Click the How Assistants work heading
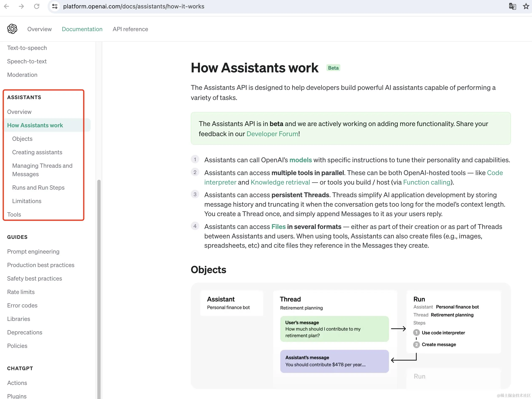The height and width of the screenshot is (399, 532). [x=254, y=68]
